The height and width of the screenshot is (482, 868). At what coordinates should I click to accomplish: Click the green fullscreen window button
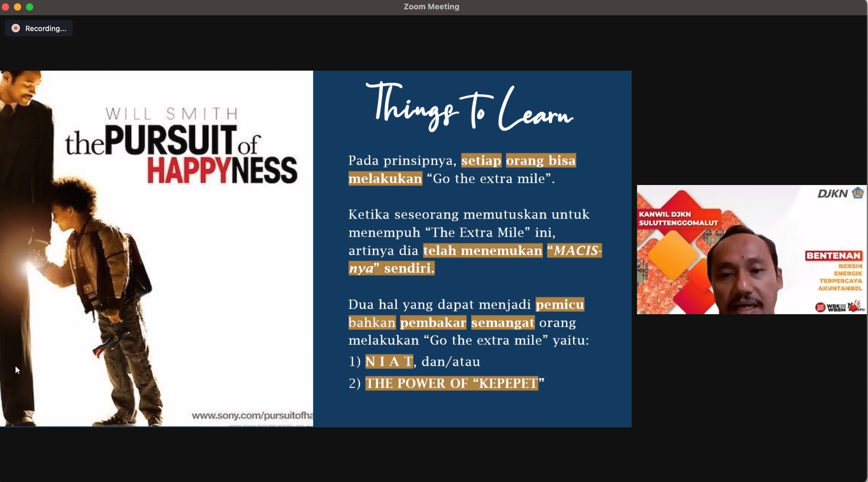pos(30,7)
